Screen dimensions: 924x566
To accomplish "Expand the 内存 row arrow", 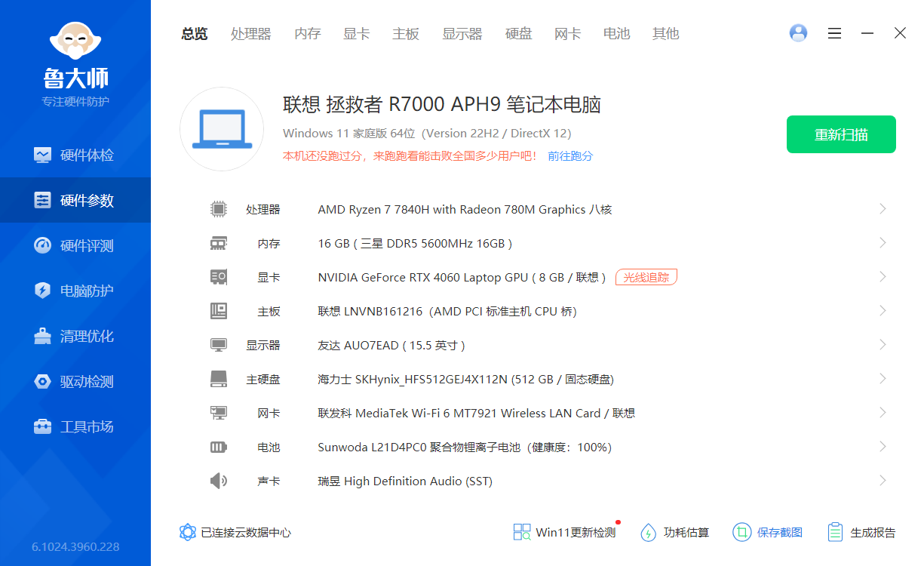I will [883, 243].
